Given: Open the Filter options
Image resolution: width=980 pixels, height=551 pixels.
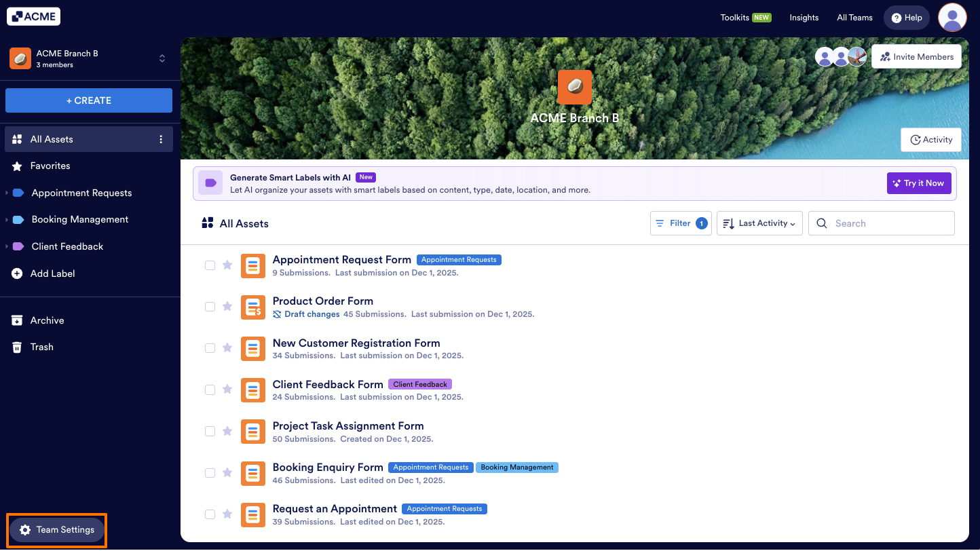Looking at the screenshot, I should tap(681, 223).
